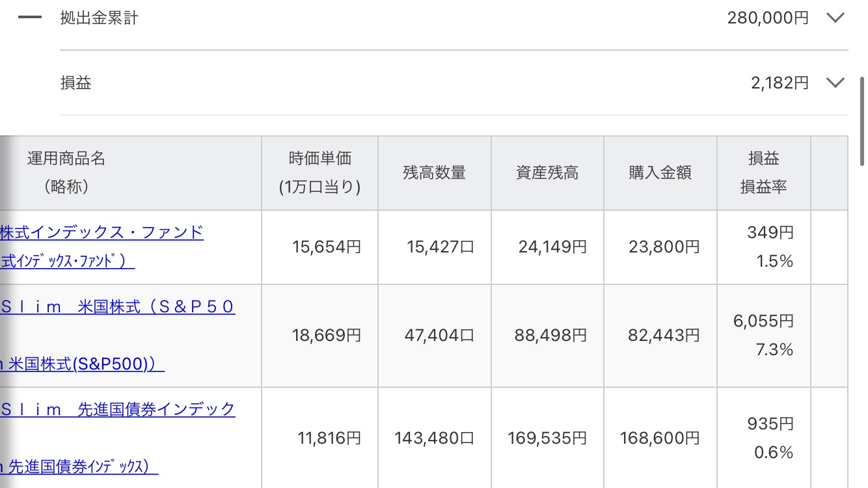868x488 pixels.
Task: Click the 先進国債券ｲﾝﾃﾞｯｸｽ abbreviated name link
Action: coord(79,467)
